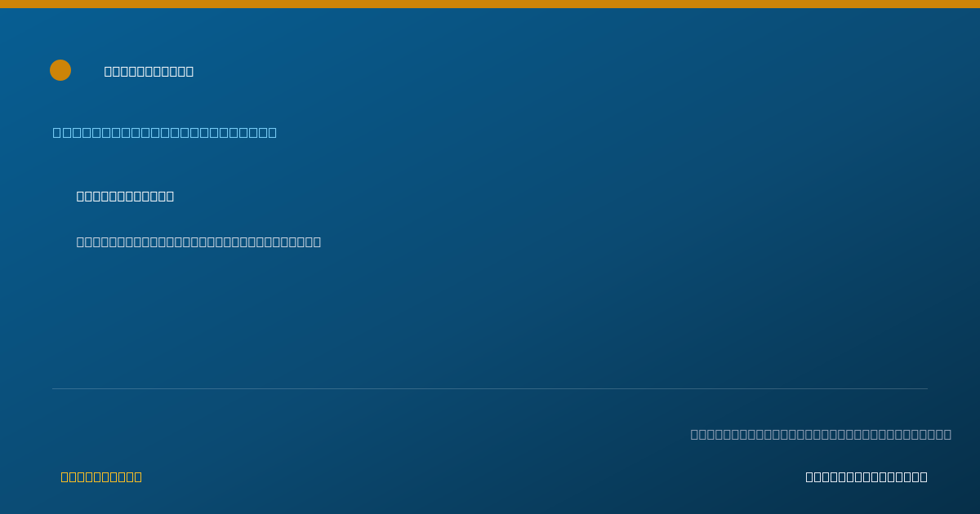Select the bold white subheading text
The width and height of the screenshot is (980, 514).
pos(125,196)
